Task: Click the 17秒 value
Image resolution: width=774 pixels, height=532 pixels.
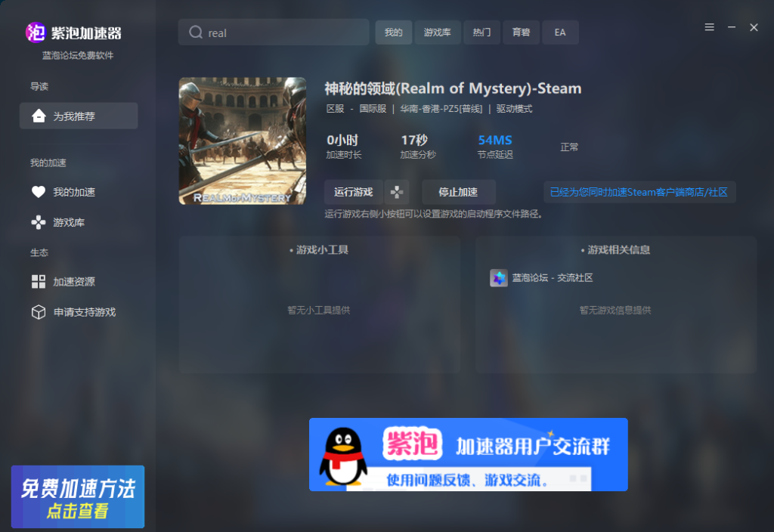Action: point(414,140)
